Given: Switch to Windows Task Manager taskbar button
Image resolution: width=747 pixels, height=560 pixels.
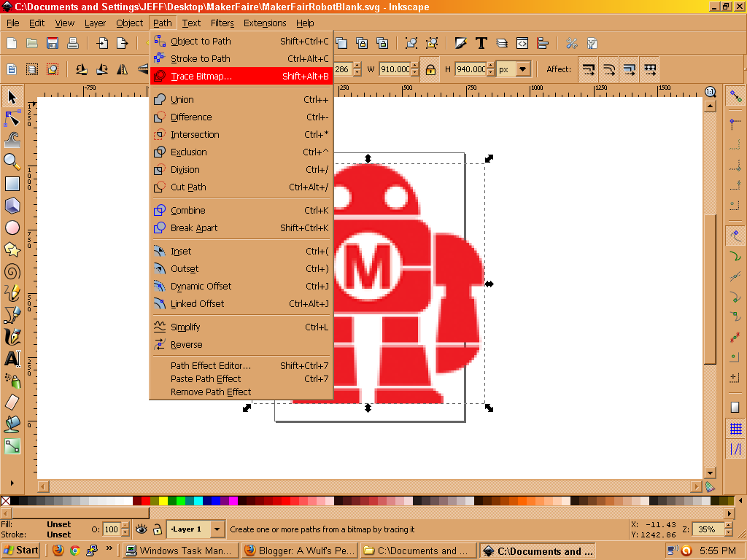Looking at the screenshot, I should pyautogui.click(x=181, y=551).
